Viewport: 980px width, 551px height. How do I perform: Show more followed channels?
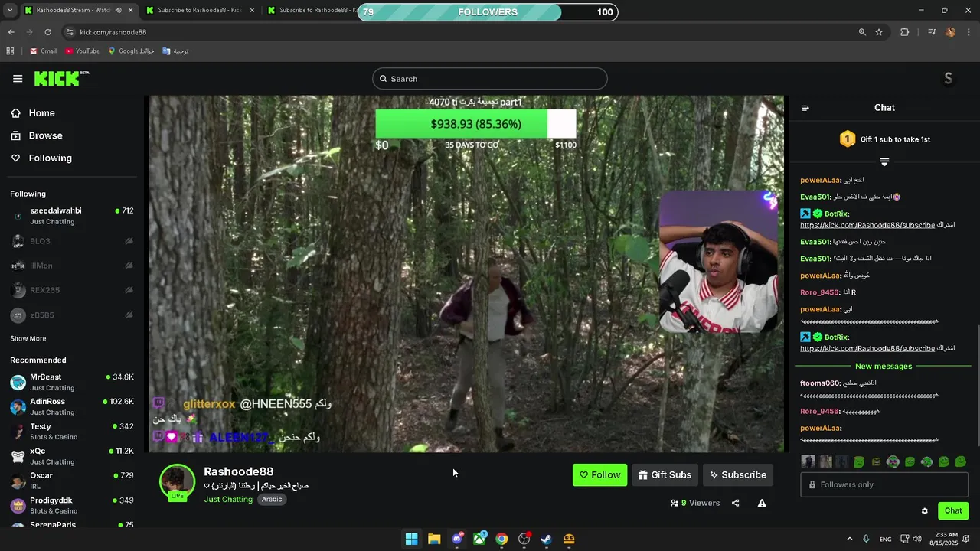coord(28,338)
